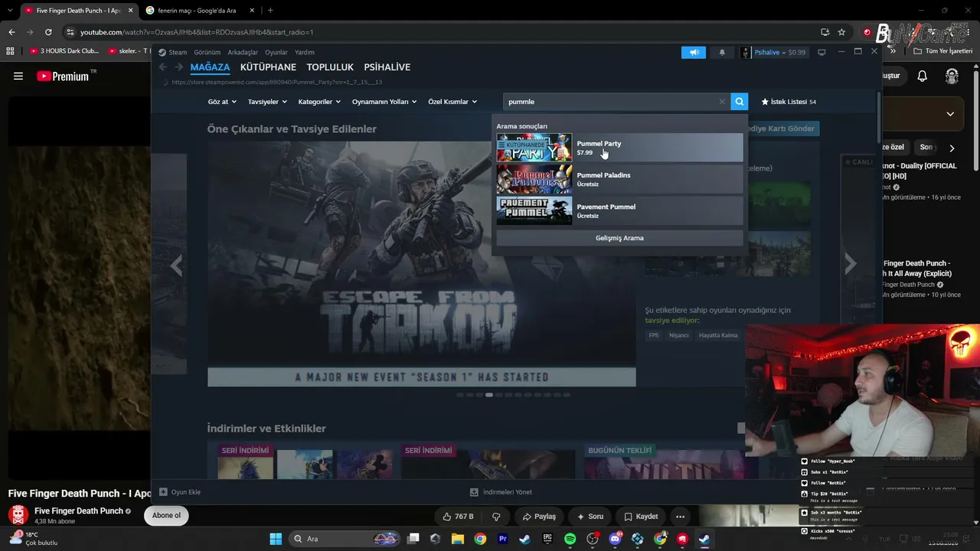Screen dimensions: 980x551
Task: Expand the Kategoriler dropdown
Action: [x=319, y=102]
